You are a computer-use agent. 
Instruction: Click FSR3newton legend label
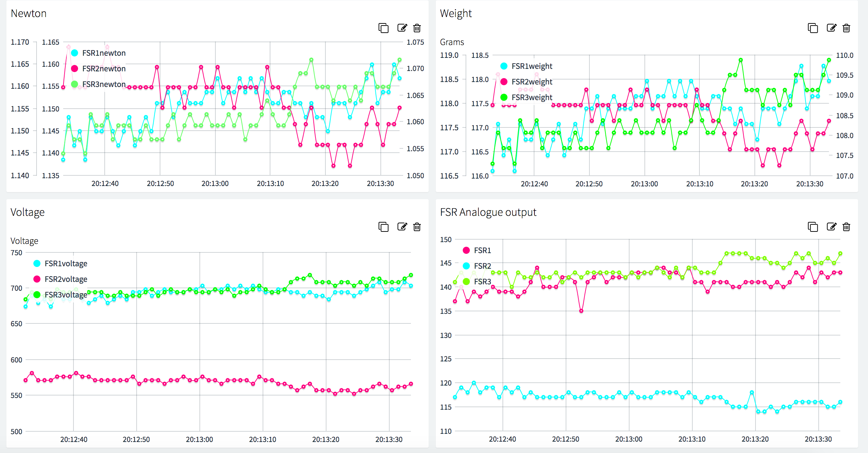click(x=104, y=84)
